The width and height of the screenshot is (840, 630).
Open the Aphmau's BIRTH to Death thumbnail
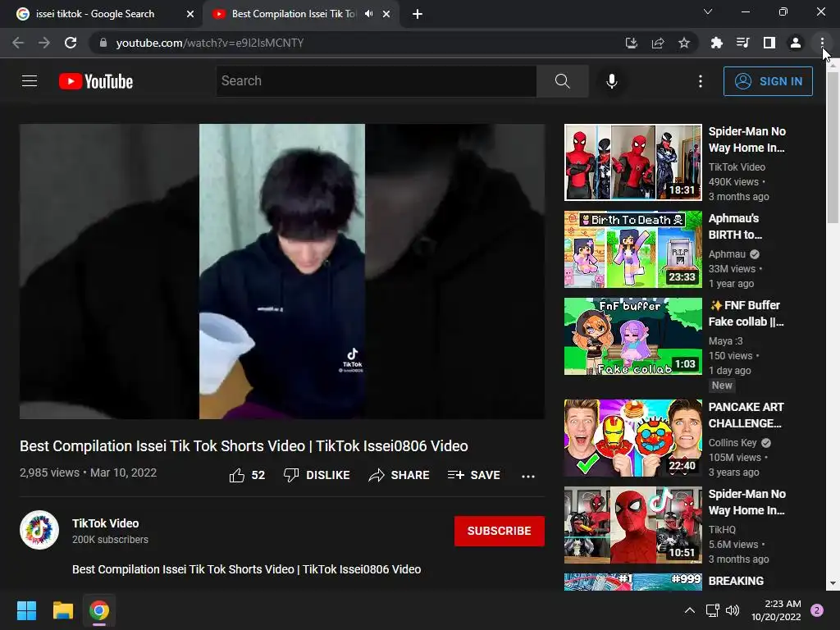[x=632, y=249]
